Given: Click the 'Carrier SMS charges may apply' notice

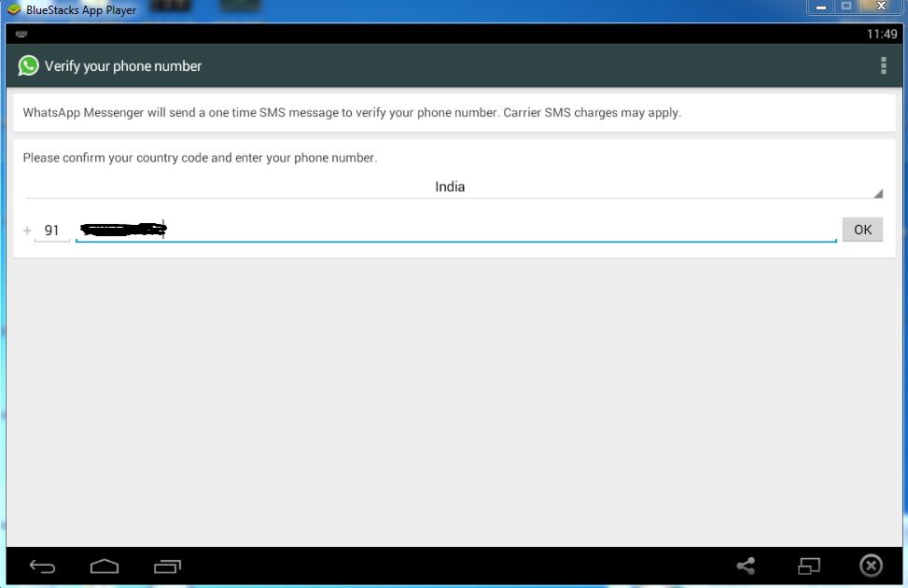Looking at the screenshot, I should click(592, 112).
